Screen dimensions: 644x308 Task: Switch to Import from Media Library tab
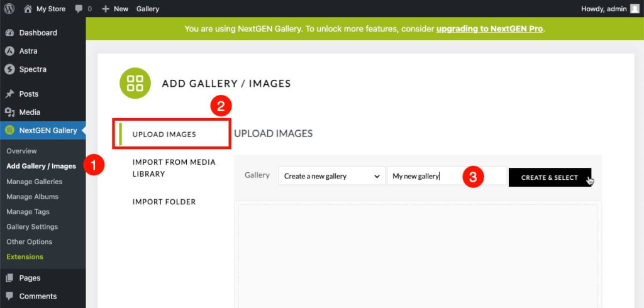click(x=174, y=168)
